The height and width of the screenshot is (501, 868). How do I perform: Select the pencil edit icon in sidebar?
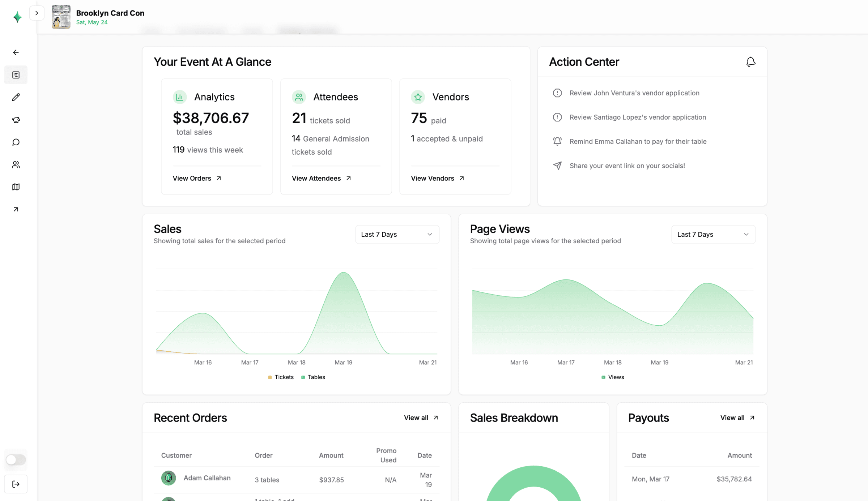click(16, 97)
